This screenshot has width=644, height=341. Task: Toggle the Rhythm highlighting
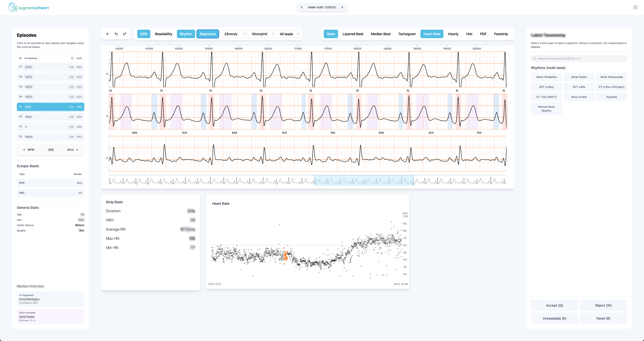coord(186,34)
